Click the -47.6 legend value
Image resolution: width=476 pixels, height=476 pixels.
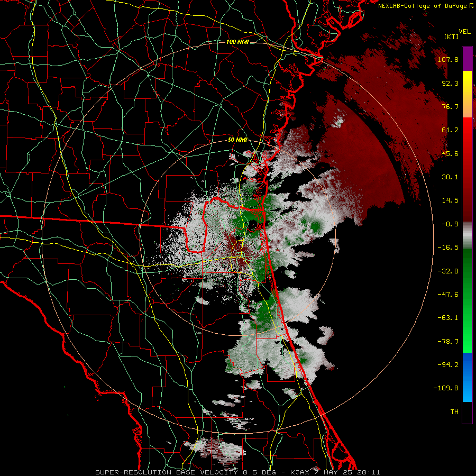point(448,295)
